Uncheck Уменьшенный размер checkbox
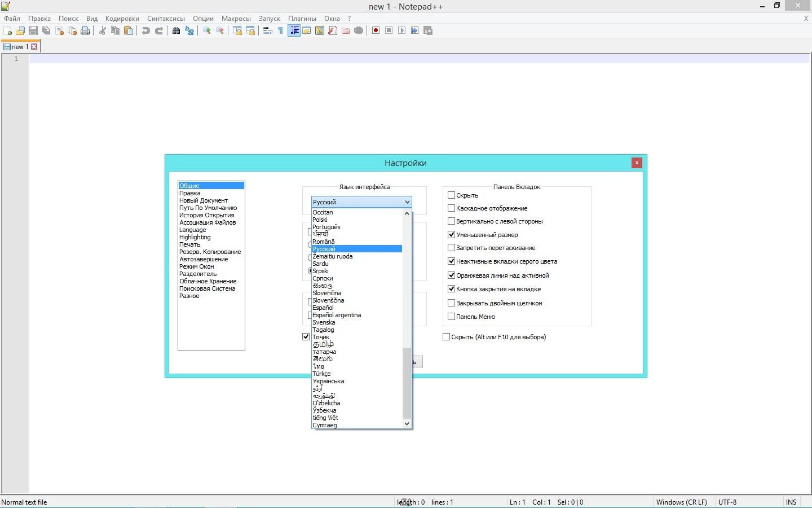 (451, 234)
